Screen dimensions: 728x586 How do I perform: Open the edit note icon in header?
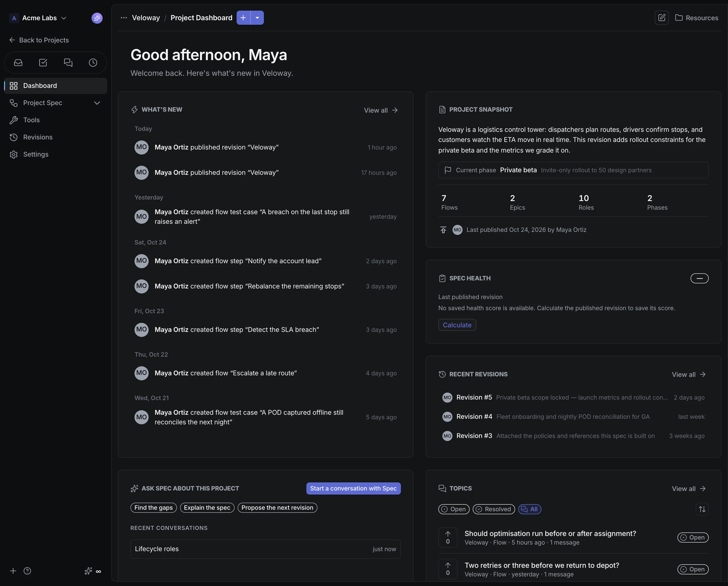(x=662, y=18)
